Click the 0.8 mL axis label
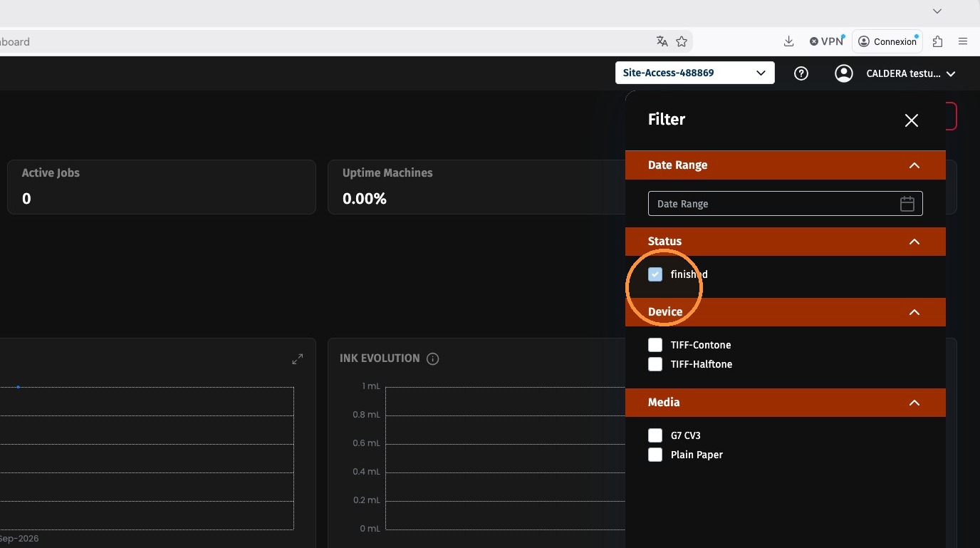This screenshot has height=548, width=980. coord(366,415)
